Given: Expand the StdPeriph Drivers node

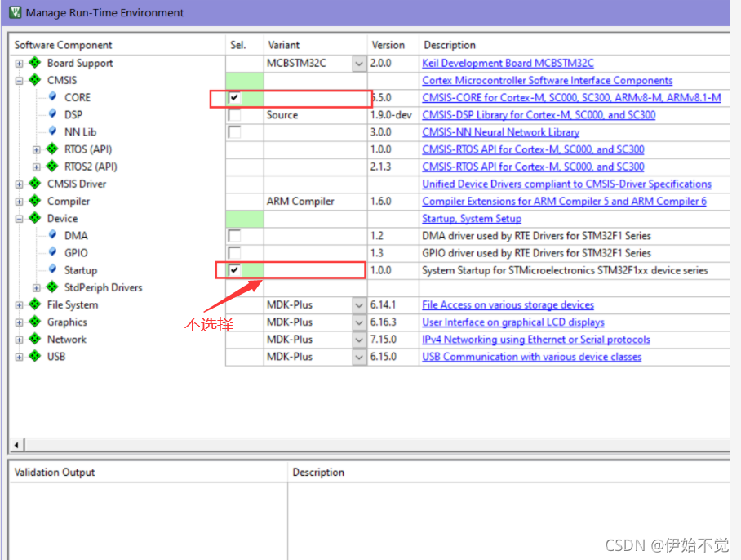Looking at the screenshot, I should point(37,288).
